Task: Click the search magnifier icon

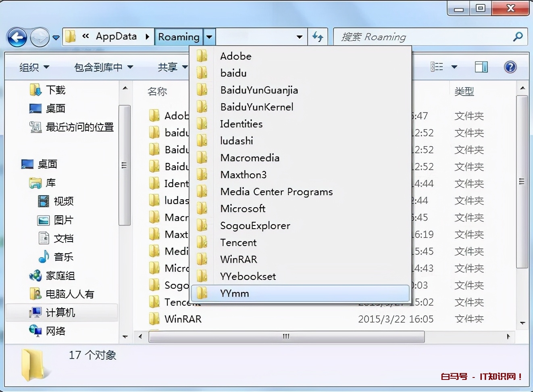Action: click(x=518, y=37)
